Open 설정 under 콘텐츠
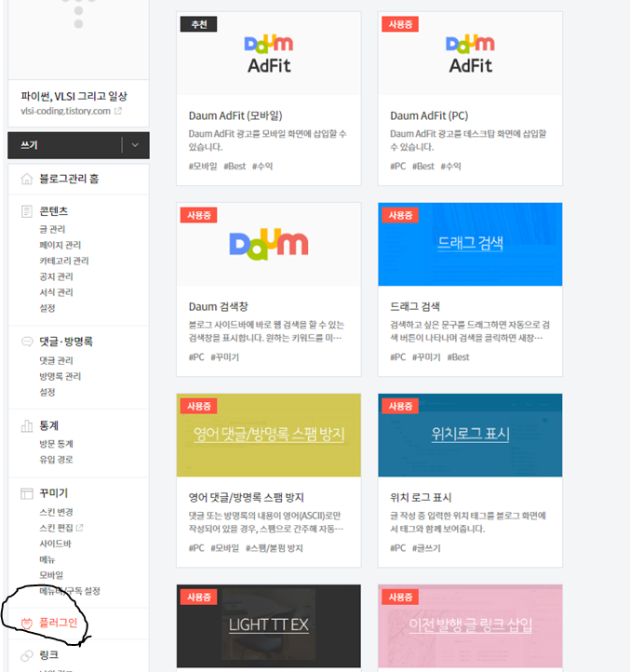630x672 pixels. pyautogui.click(x=47, y=308)
